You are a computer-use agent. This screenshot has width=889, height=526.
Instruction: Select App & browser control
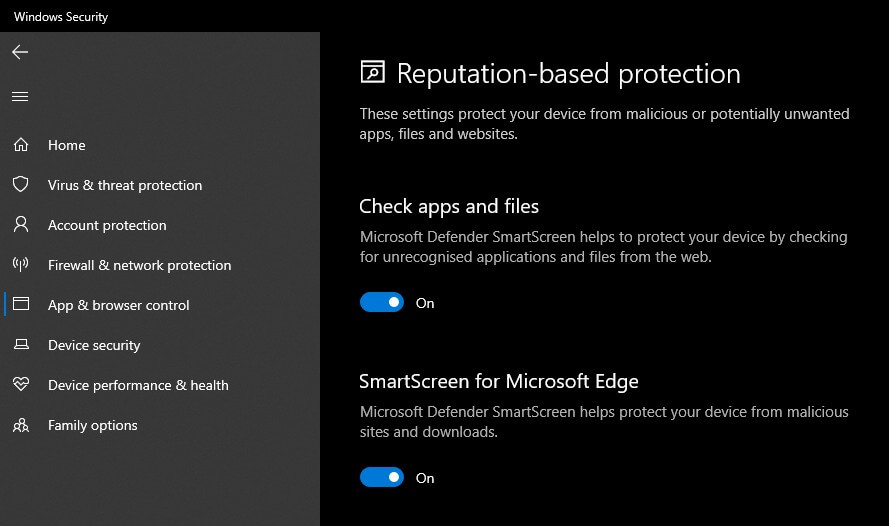(x=118, y=306)
